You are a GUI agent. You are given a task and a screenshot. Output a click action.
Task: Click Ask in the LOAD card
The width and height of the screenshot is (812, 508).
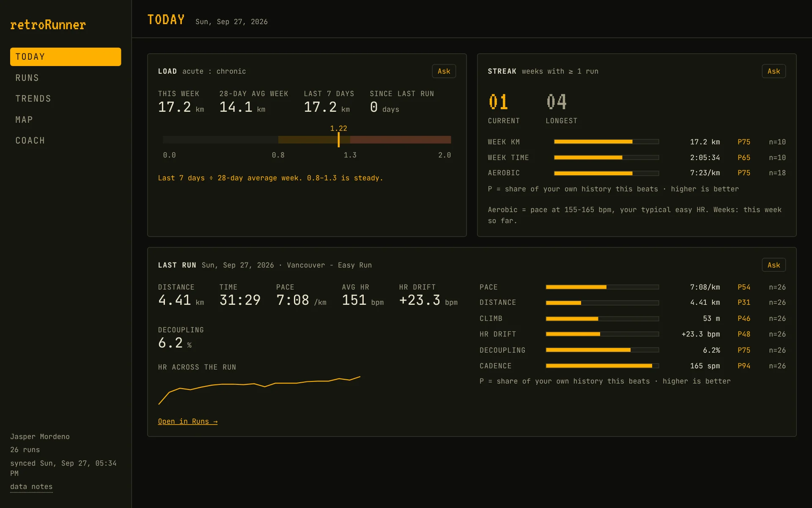(x=444, y=71)
